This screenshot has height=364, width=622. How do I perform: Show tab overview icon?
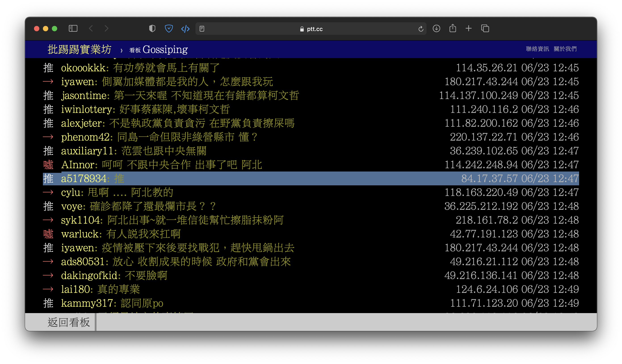coord(485,29)
